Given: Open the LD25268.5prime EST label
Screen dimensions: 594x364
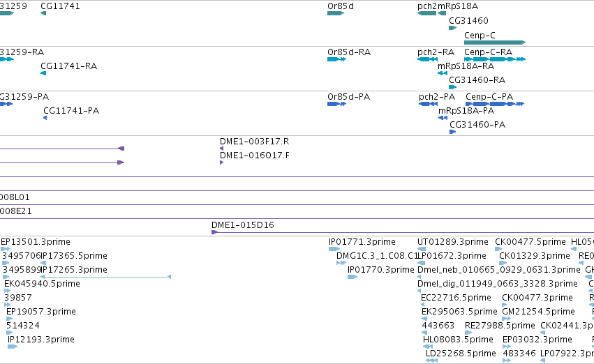Looking at the screenshot, I should tap(461, 353).
